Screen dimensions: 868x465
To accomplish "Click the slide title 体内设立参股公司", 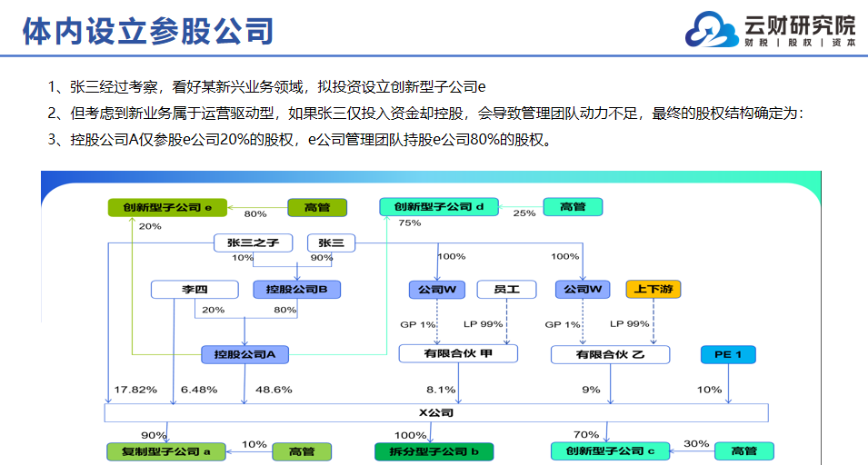I will point(148,31).
